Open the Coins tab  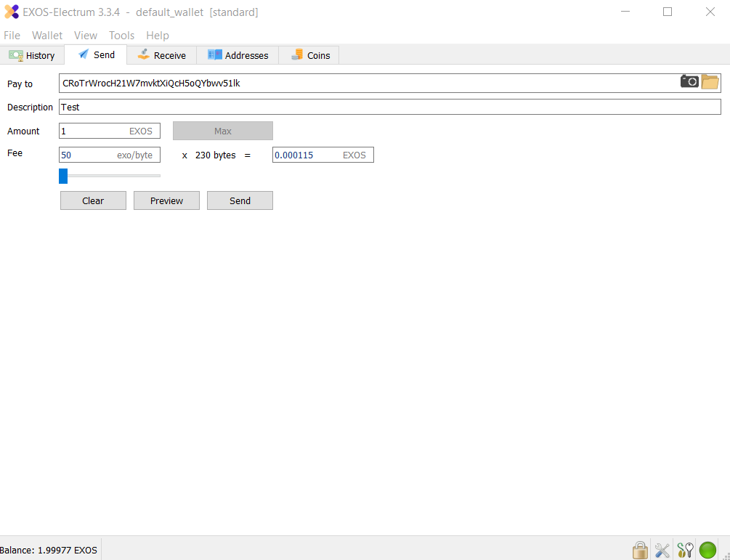click(309, 55)
